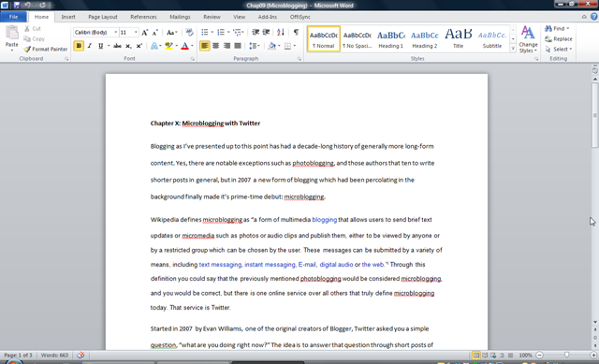Open the font name Calibri dropdown
Viewport: 599px width, 364px height.
tap(115, 33)
